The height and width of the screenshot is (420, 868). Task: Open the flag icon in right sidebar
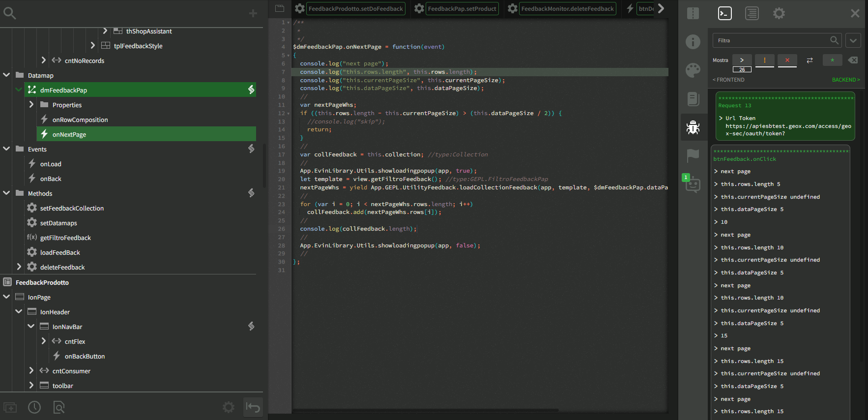(x=693, y=155)
